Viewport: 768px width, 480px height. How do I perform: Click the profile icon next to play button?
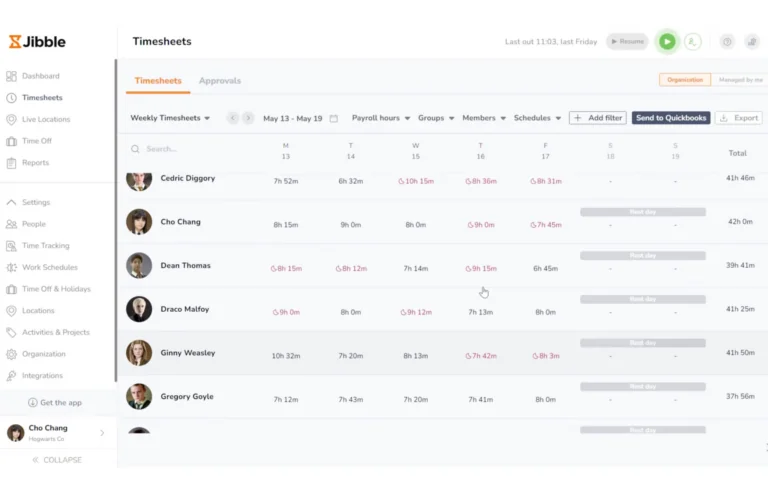[693, 42]
